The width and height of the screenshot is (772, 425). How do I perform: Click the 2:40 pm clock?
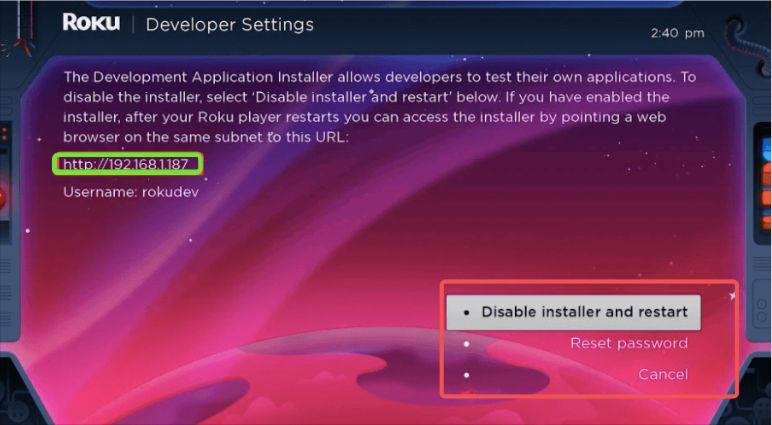click(x=677, y=33)
